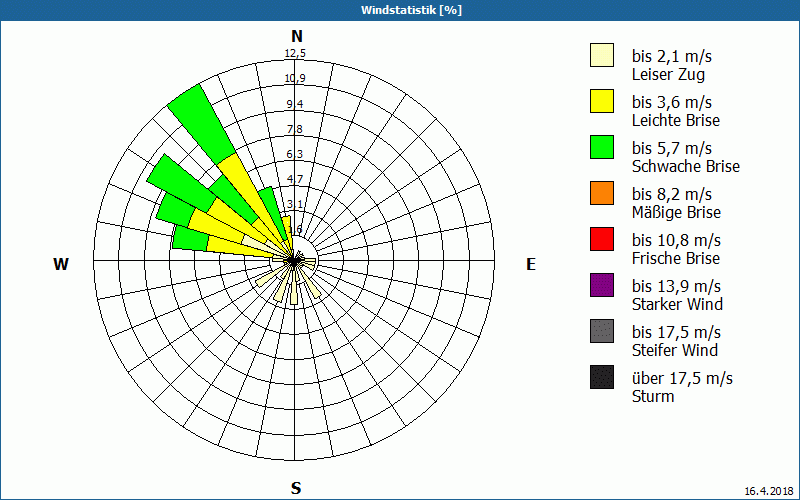Click the red 10,8 m/s legend swatch
Screen dimensions: 800x500
click(602, 239)
